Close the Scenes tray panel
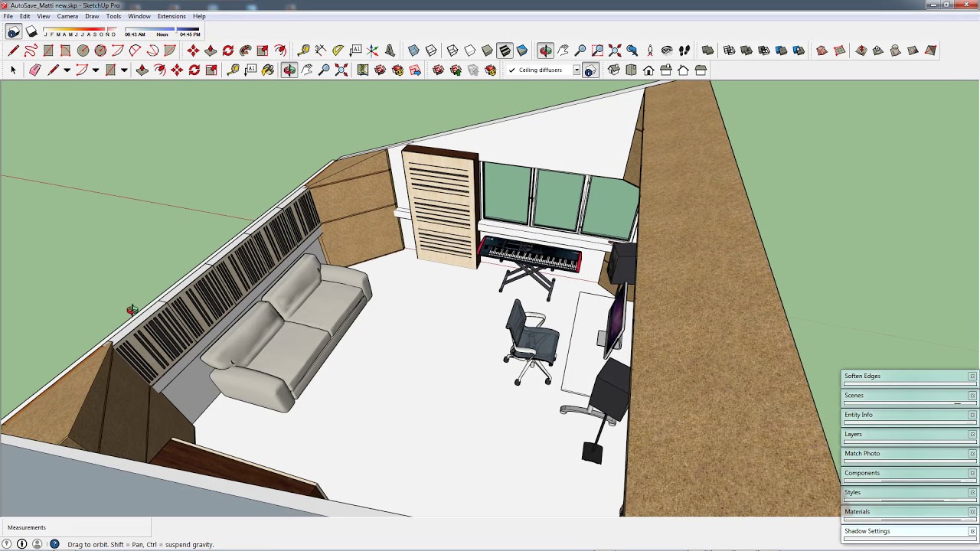Screen dimensions: 980x551 point(972,396)
